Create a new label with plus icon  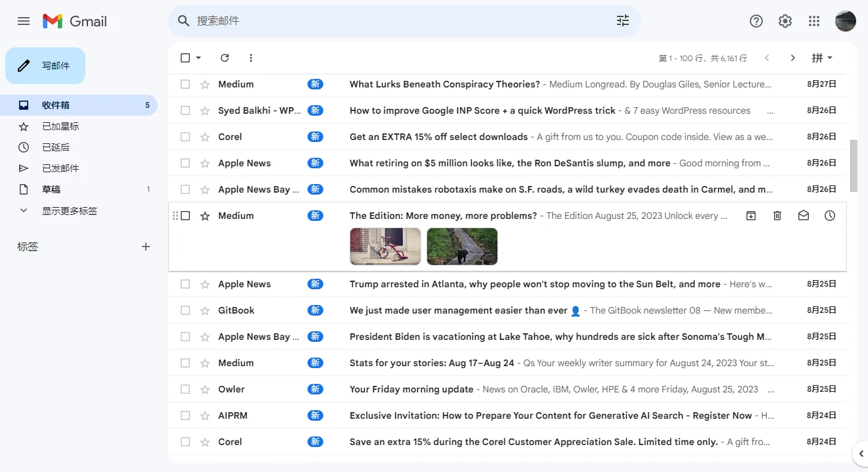click(146, 247)
